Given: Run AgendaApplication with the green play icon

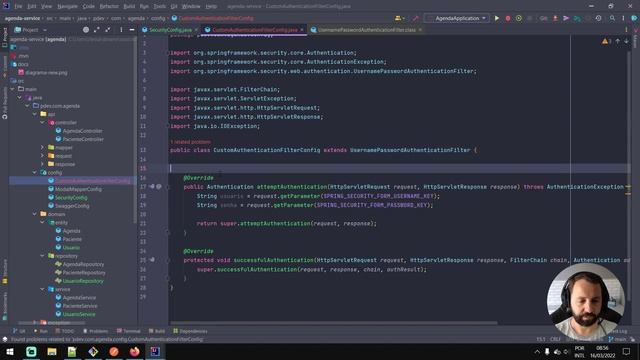Looking at the screenshot, I should pyautogui.click(x=497, y=18).
